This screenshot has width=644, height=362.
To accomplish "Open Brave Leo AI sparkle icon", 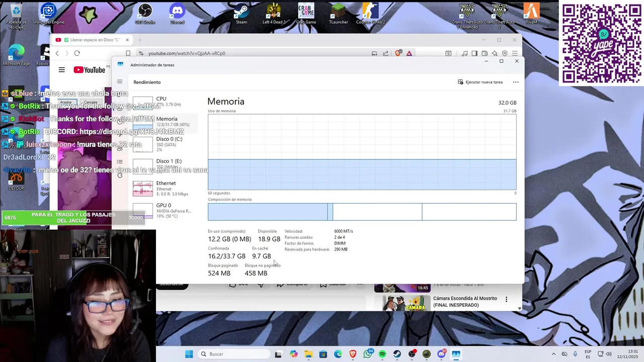I will 495,53.
